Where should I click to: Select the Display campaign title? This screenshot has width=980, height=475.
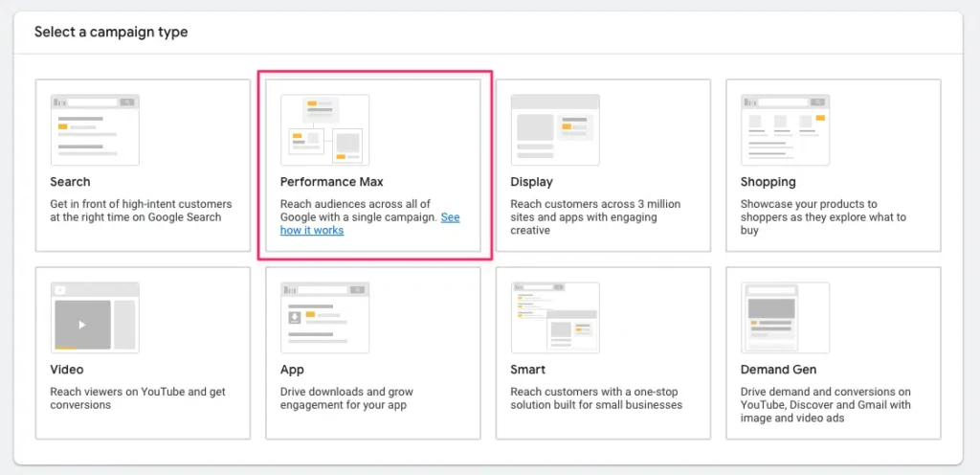click(531, 182)
